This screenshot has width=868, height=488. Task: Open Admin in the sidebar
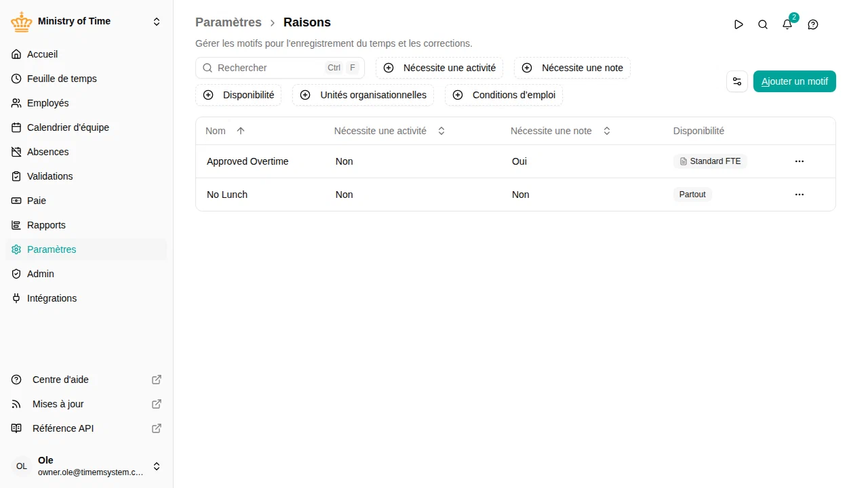click(x=86, y=274)
